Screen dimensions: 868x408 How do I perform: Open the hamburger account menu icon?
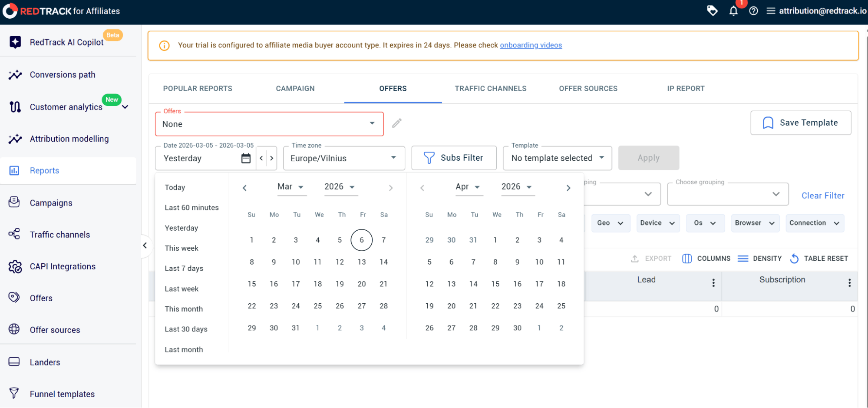tap(771, 11)
